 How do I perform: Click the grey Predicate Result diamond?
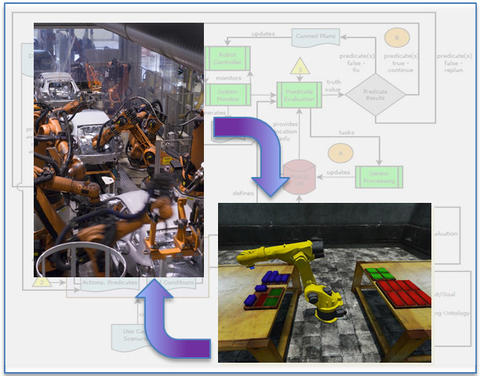click(376, 94)
